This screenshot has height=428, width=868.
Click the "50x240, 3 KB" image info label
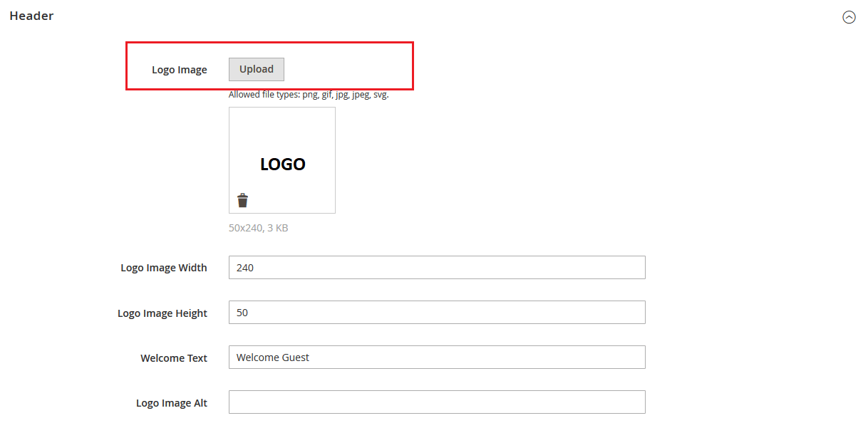pyautogui.click(x=259, y=228)
